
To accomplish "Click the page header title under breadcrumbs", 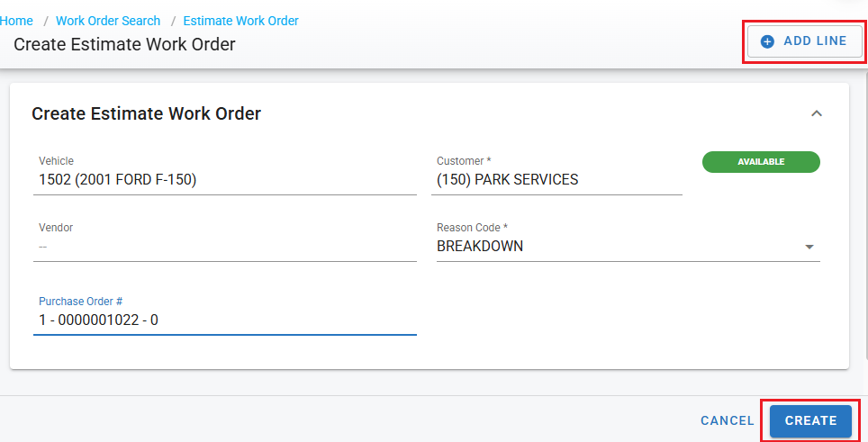I will click(x=124, y=44).
